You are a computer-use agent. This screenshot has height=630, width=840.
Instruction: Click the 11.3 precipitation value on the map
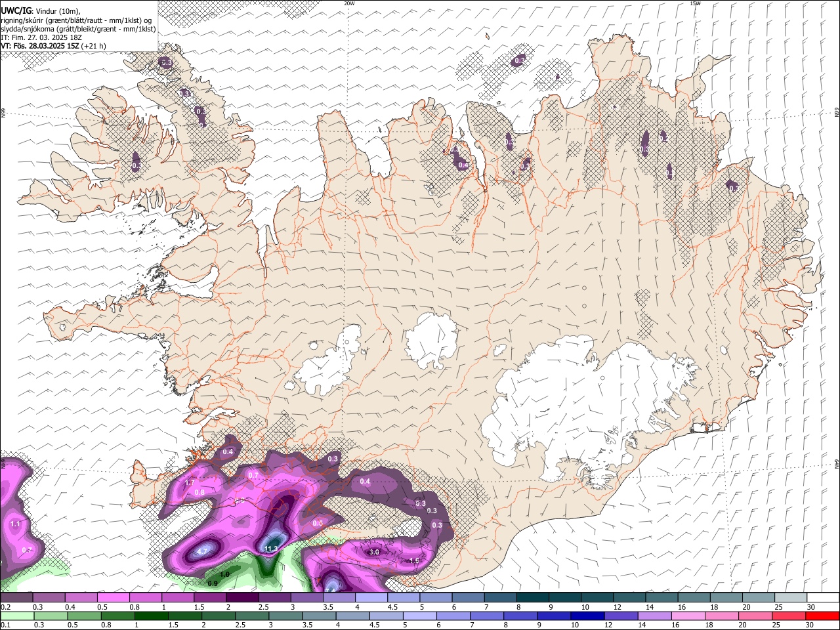[x=271, y=549]
